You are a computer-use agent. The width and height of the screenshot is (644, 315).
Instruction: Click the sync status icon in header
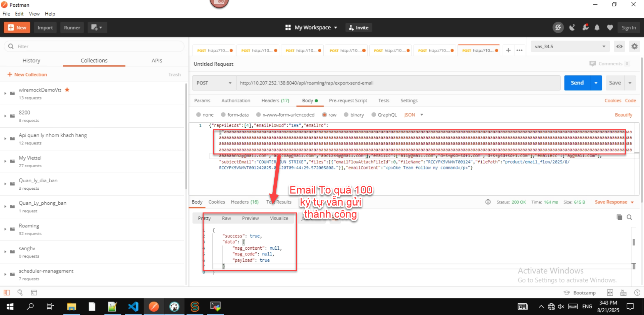(x=558, y=27)
